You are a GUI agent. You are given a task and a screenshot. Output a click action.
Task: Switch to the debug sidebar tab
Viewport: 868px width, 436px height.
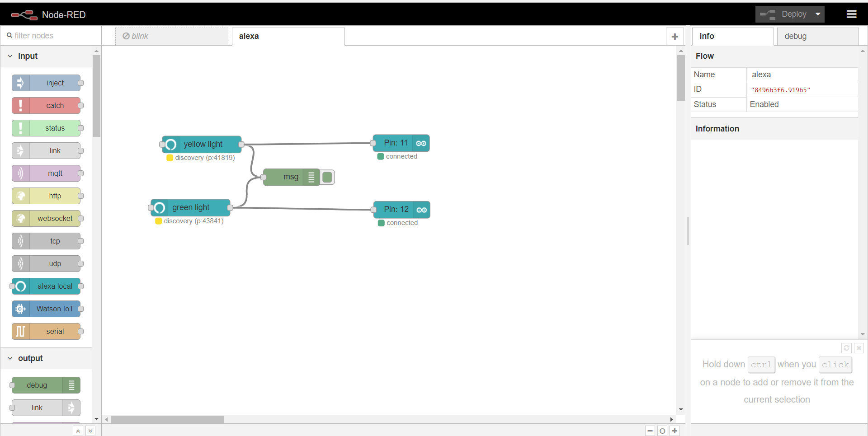coord(796,36)
